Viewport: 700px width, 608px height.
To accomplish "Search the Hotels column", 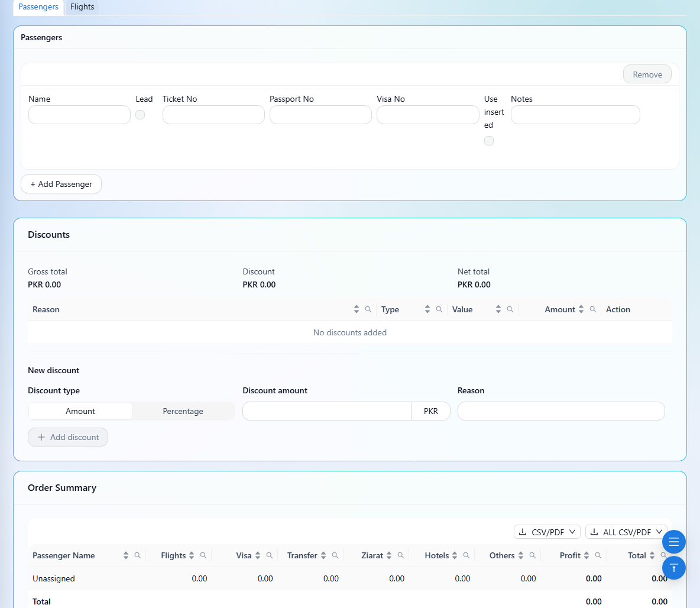I will [x=466, y=555].
